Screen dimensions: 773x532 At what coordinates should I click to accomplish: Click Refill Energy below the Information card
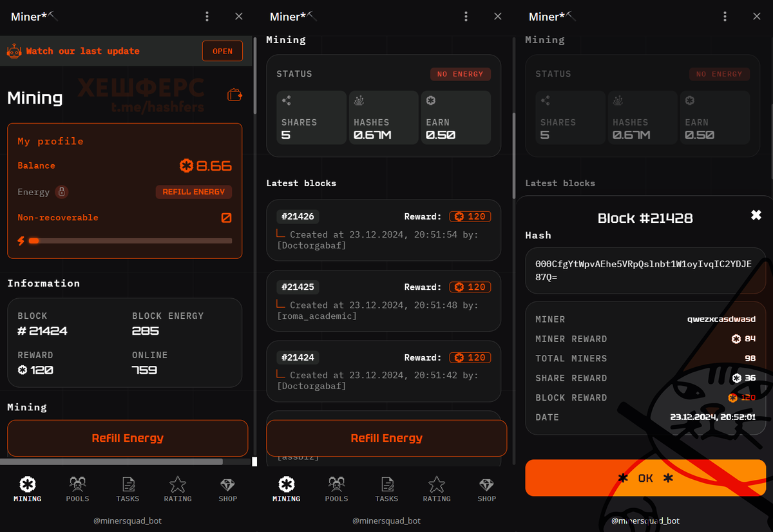pos(128,438)
